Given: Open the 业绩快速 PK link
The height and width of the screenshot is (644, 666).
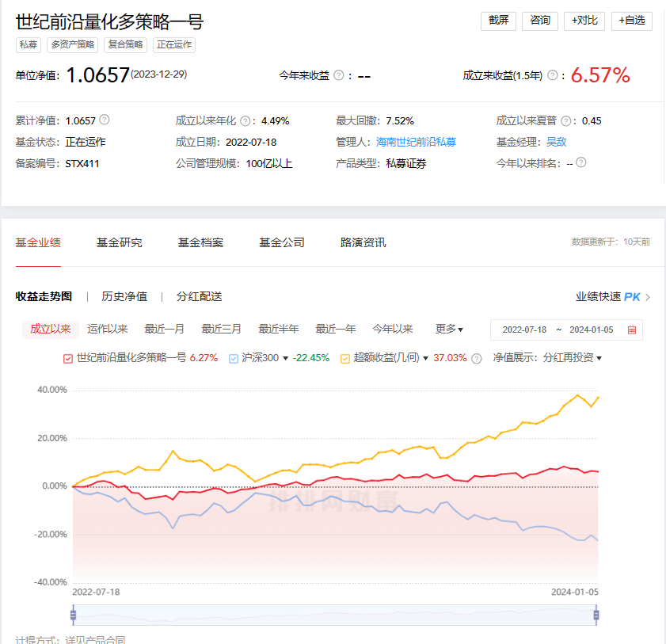Looking at the screenshot, I should [608, 297].
